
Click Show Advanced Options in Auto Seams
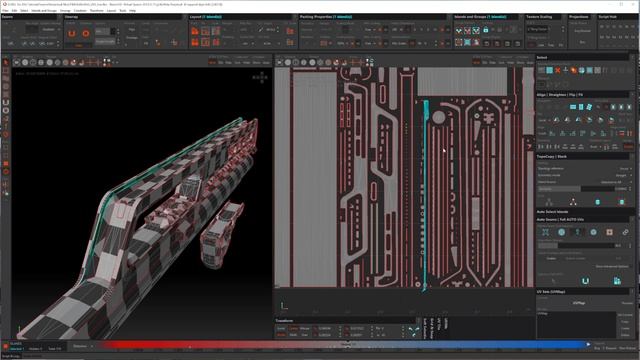coord(612,267)
